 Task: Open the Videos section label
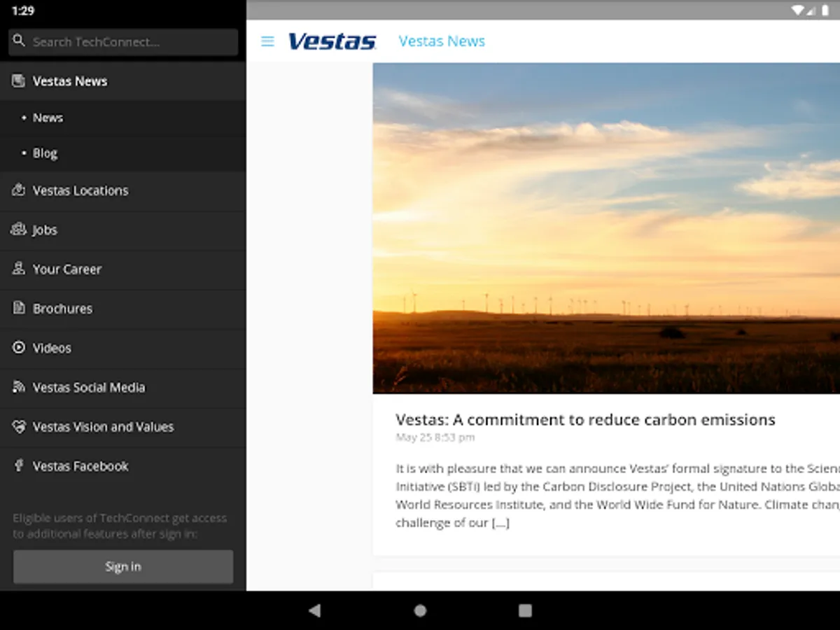[x=52, y=348]
